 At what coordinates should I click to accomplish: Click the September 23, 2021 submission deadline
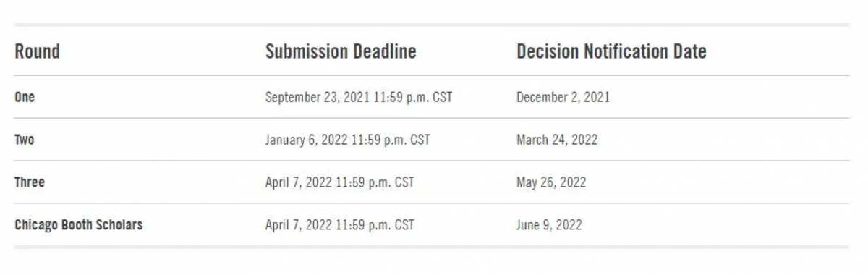point(359,97)
